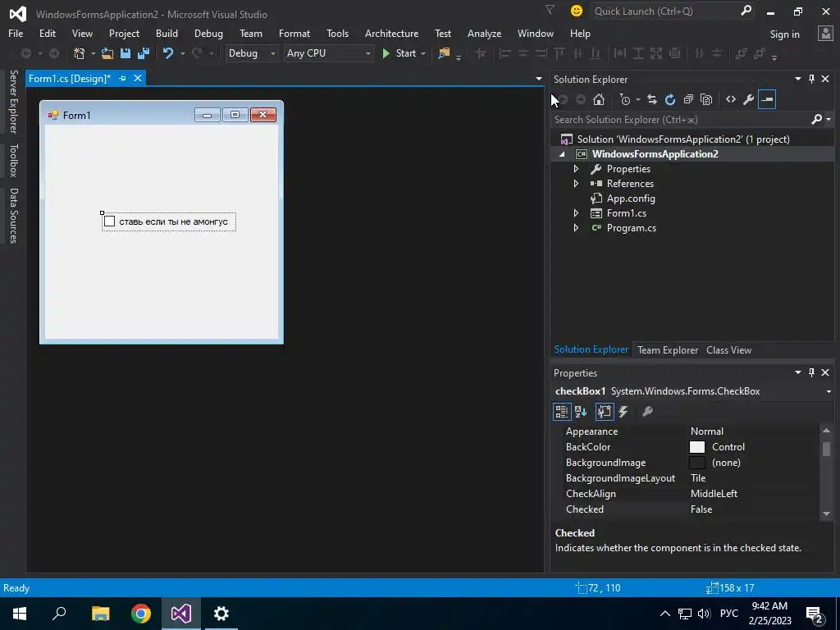Open the Build menu

(167, 33)
